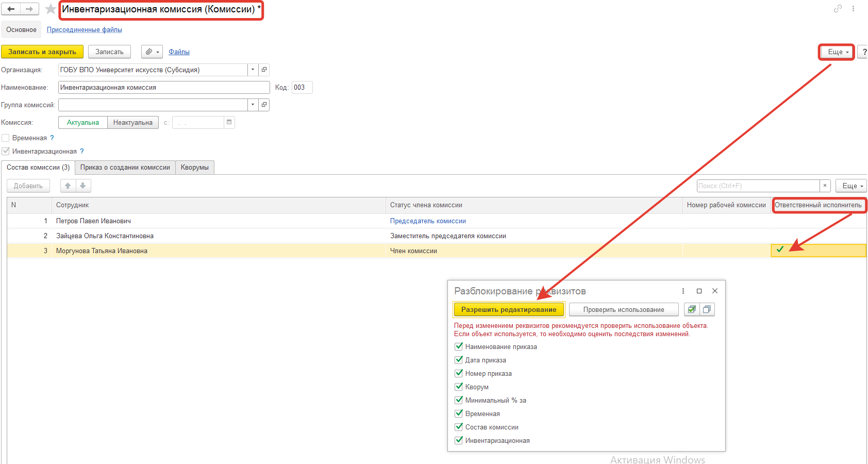Uncheck Дата приказа option
The image size is (868, 464).
click(x=459, y=360)
